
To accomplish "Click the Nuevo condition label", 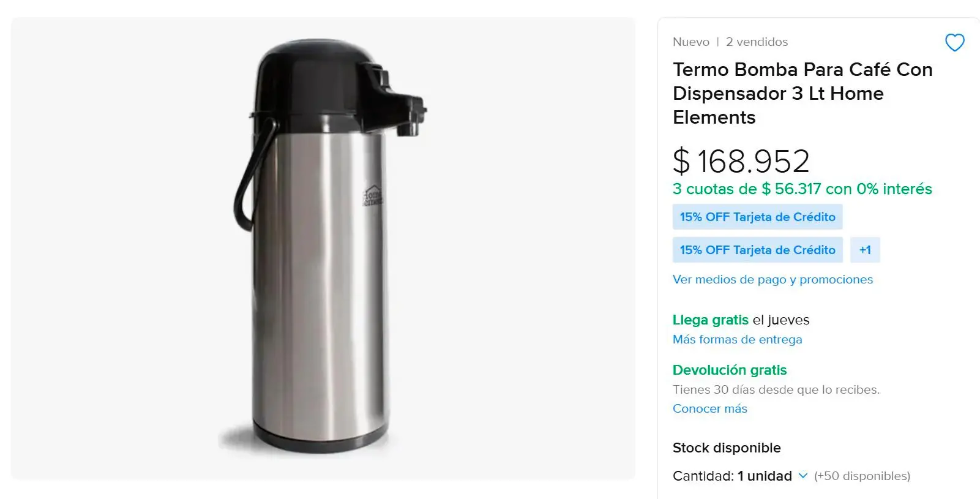I will [691, 42].
